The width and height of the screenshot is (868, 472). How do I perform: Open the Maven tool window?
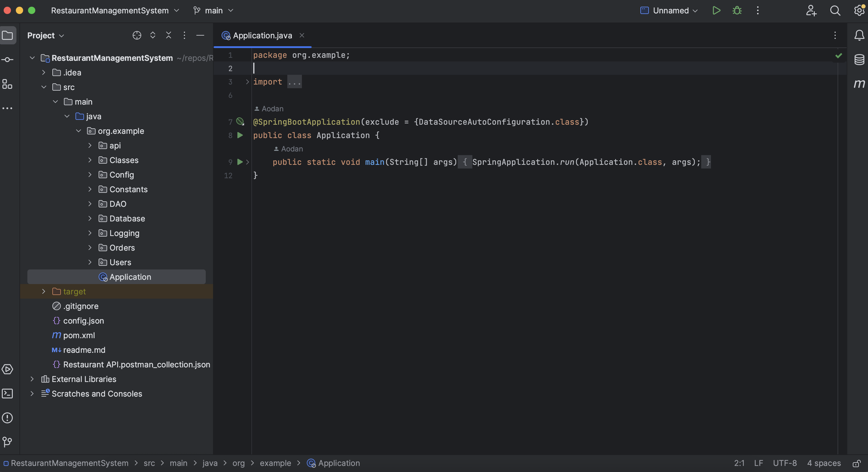point(859,84)
